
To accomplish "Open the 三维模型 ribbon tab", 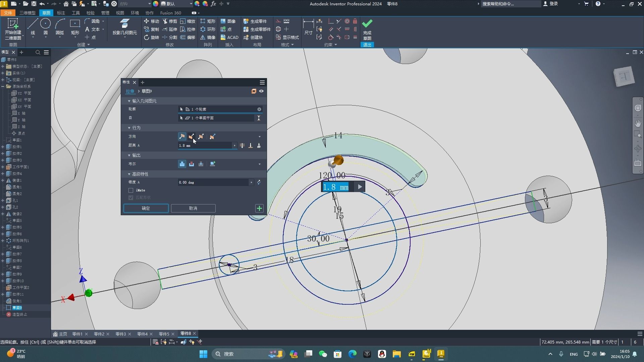I will coord(28,13).
